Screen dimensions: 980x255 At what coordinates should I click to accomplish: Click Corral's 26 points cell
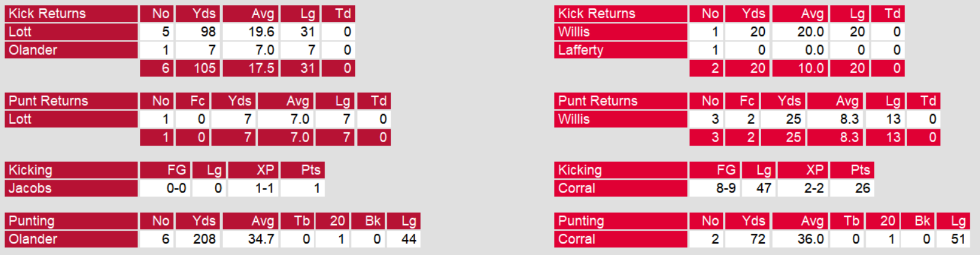pyautogui.click(x=862, y=188)
